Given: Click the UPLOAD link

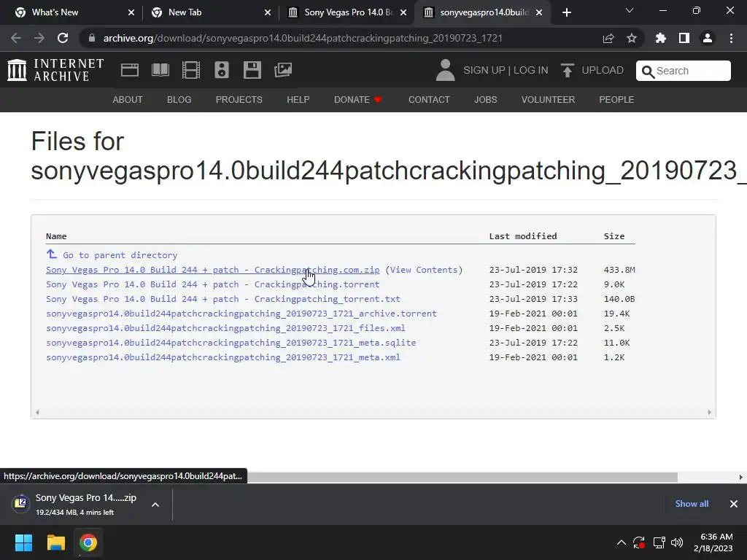Looking at the screenshot, I should [603, 70].
